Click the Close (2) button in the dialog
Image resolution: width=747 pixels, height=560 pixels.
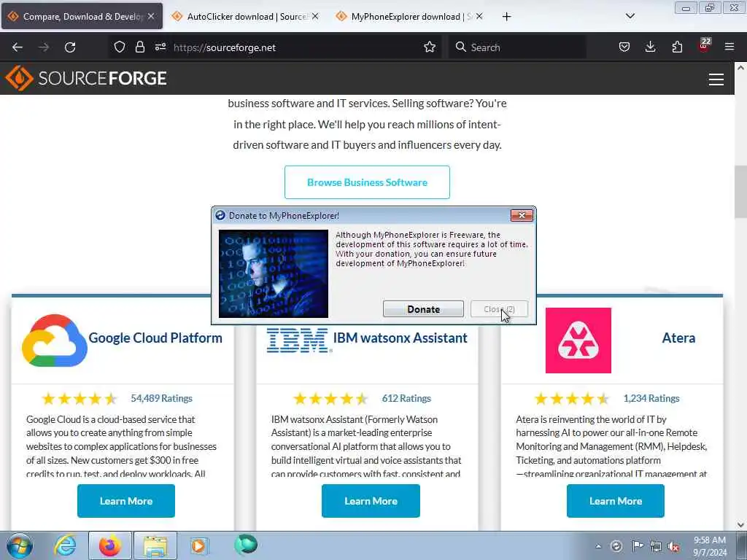click(x=499, y=309)
